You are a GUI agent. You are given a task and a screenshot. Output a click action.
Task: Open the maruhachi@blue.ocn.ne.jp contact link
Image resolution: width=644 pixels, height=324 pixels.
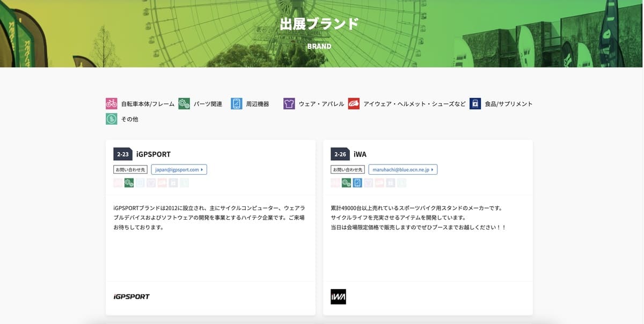coord(403,169)
